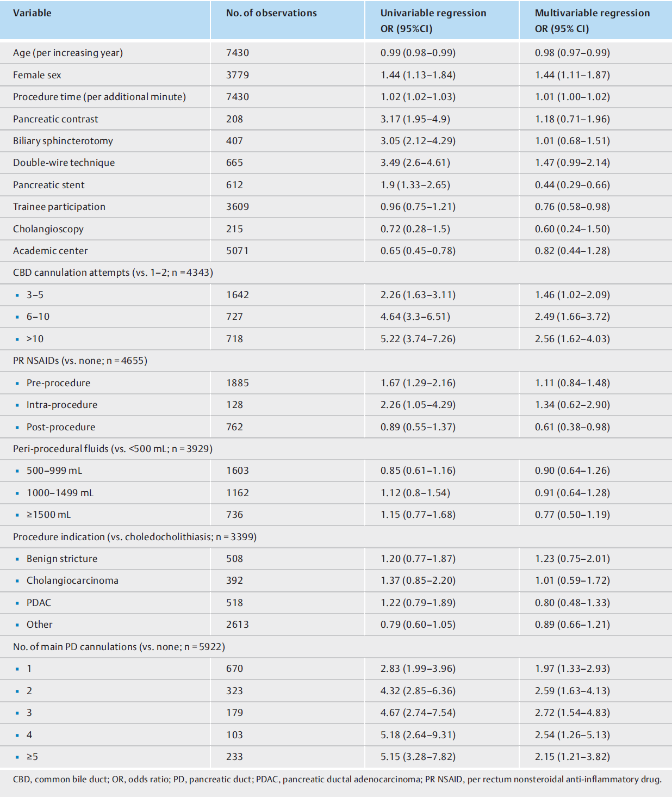
Task: Select the 'Cholangiocarcinoma' indication row
Action: tap(336, 580)
